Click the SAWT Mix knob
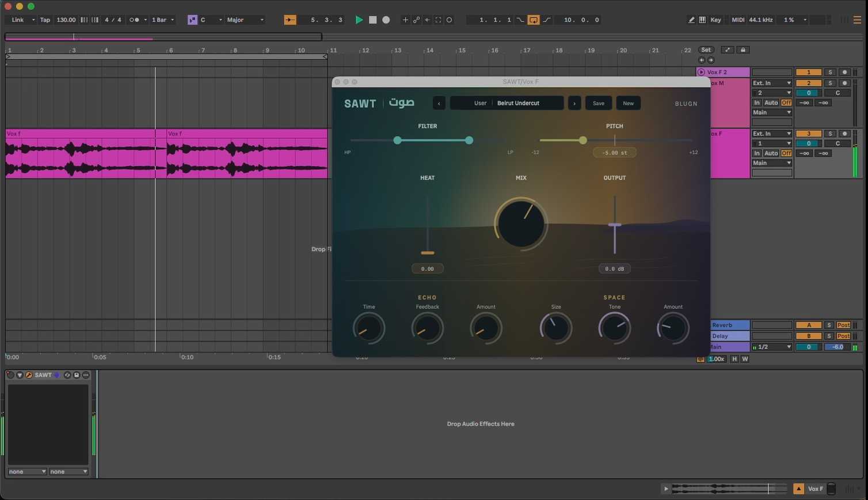868x500 pixels. [x=521, y=224]
